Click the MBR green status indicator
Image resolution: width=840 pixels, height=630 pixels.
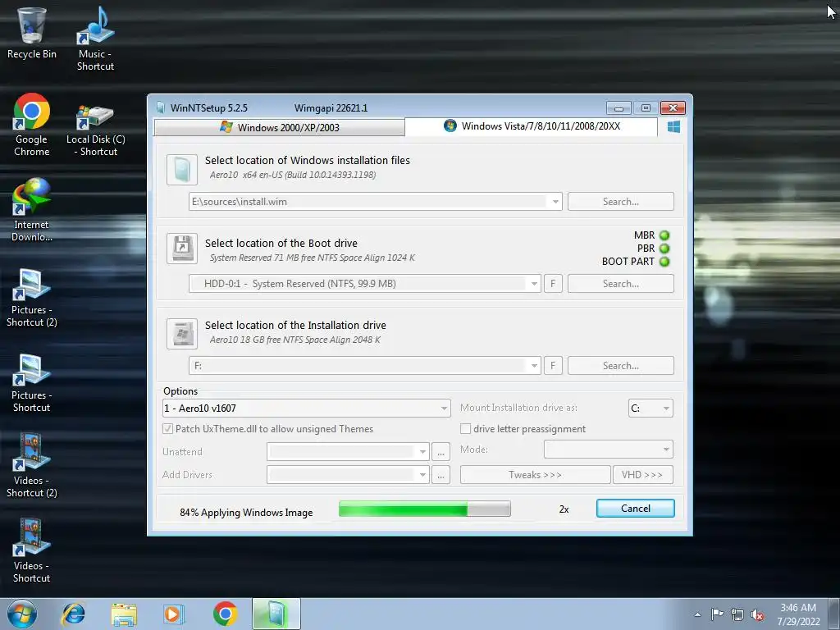[664, 235]
